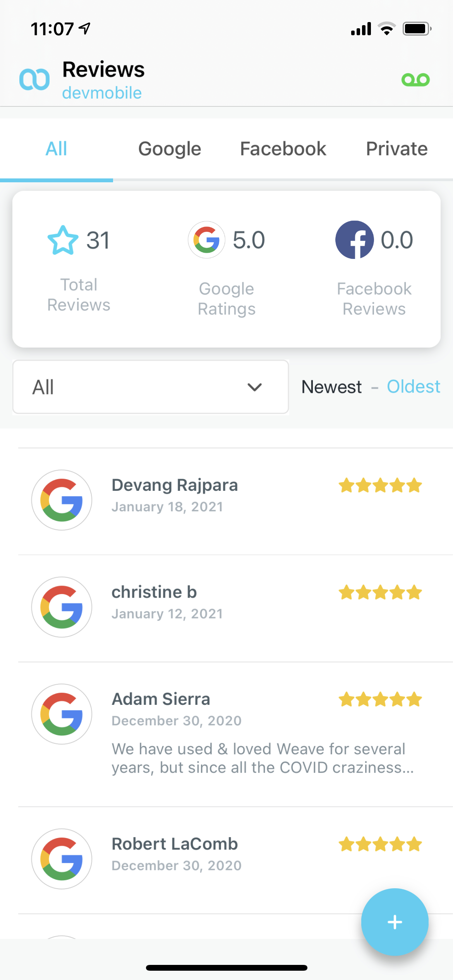
Task: Sort reviews by Oldest
Action: tap(413, 387)
